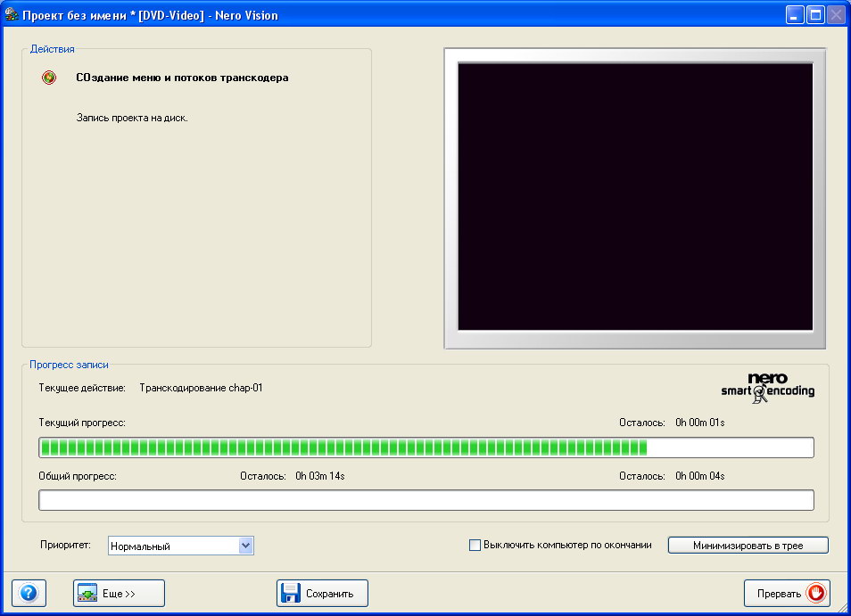Click the overall progress bar
This screenshot has height=616, width=851.
point(426,500)
